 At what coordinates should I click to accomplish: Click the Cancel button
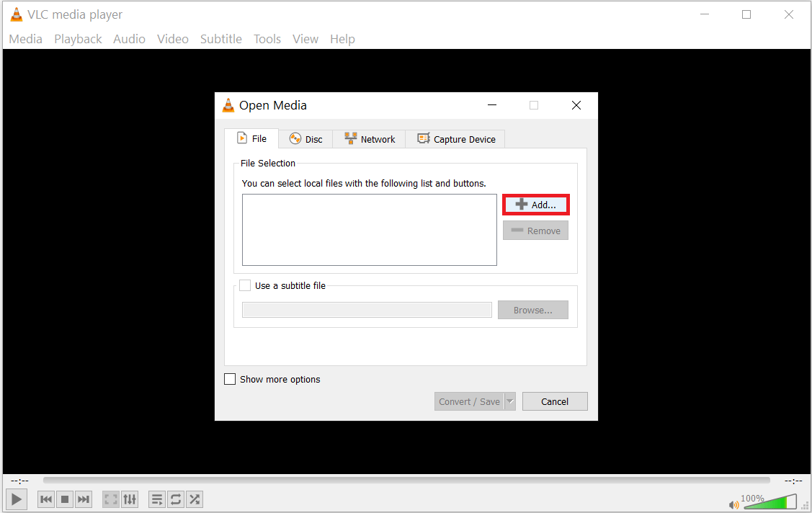pos(555,401)
